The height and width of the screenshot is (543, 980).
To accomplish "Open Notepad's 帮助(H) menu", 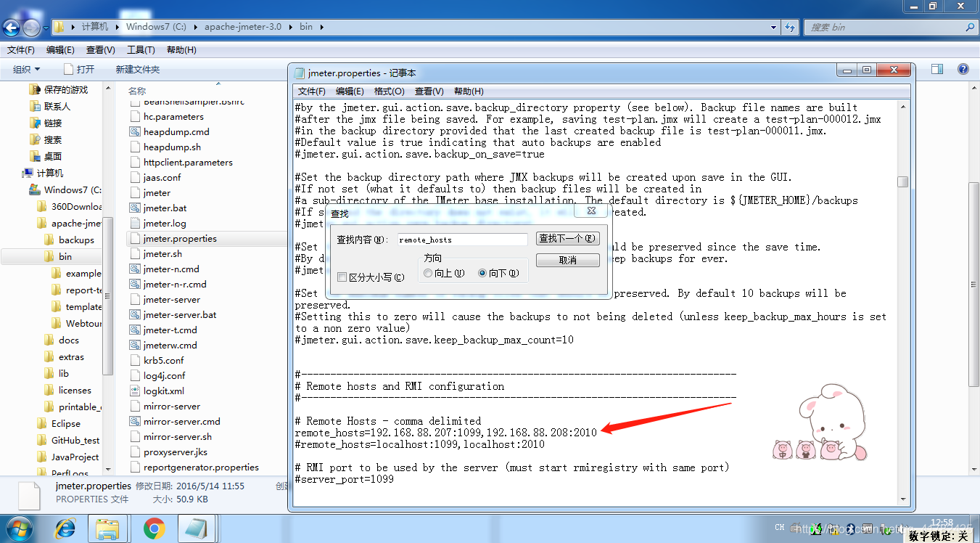I will 469,91.
